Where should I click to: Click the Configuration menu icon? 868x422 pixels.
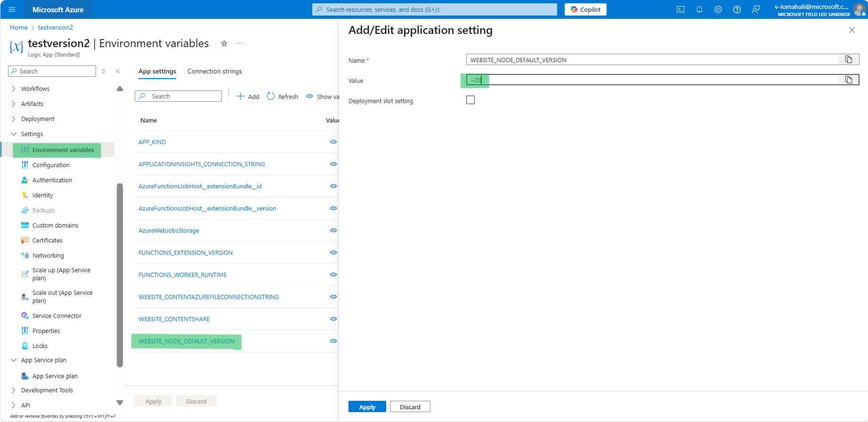[25, 165]
